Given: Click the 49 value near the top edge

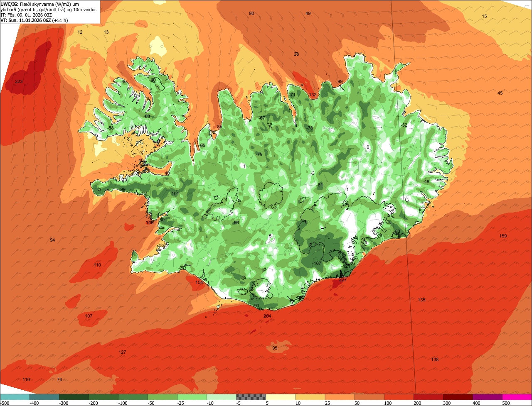Looking at the screenshot, I should click(x=308, y=13).
